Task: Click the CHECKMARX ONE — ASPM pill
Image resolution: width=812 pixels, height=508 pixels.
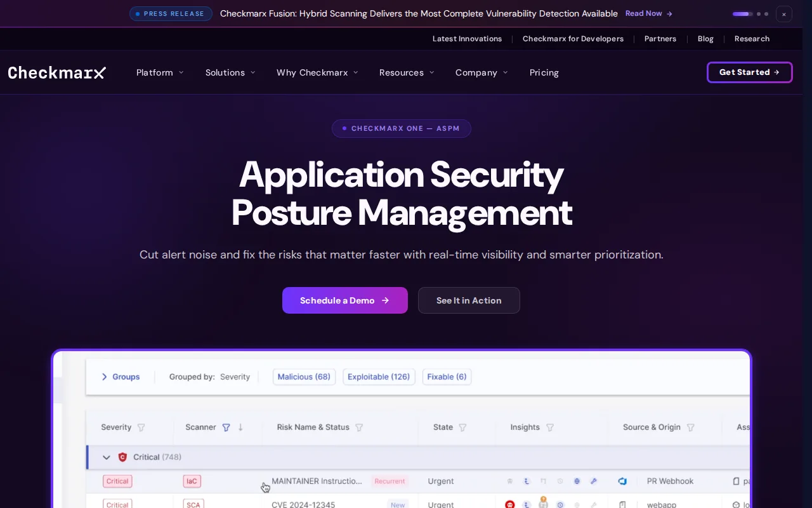Action: 402,128
